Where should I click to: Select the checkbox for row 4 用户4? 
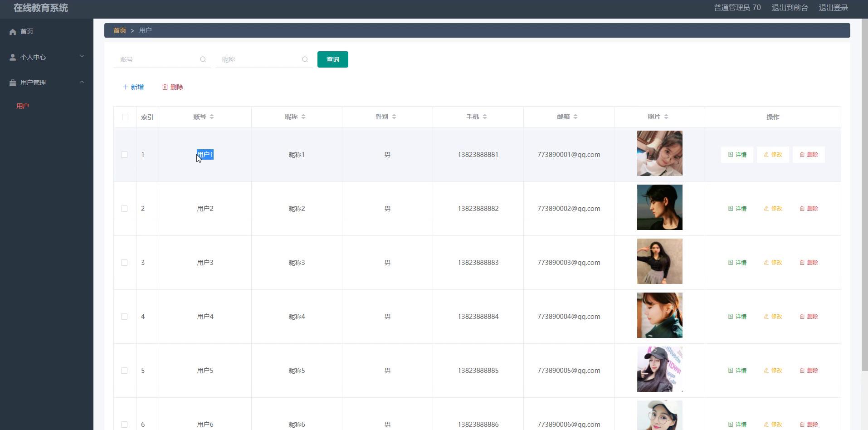click(x=124, y=317)
